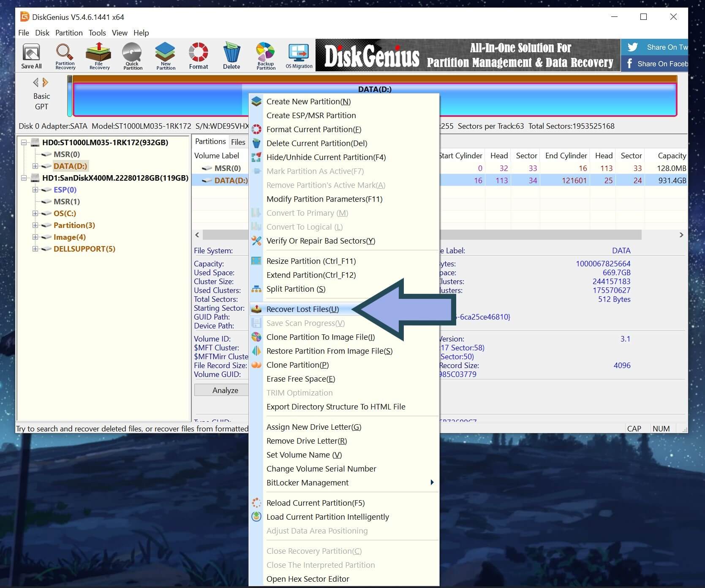Screen dimensions: 705x588
Task: Click Clone Partition(P) icon
Action: coord(256,365)
